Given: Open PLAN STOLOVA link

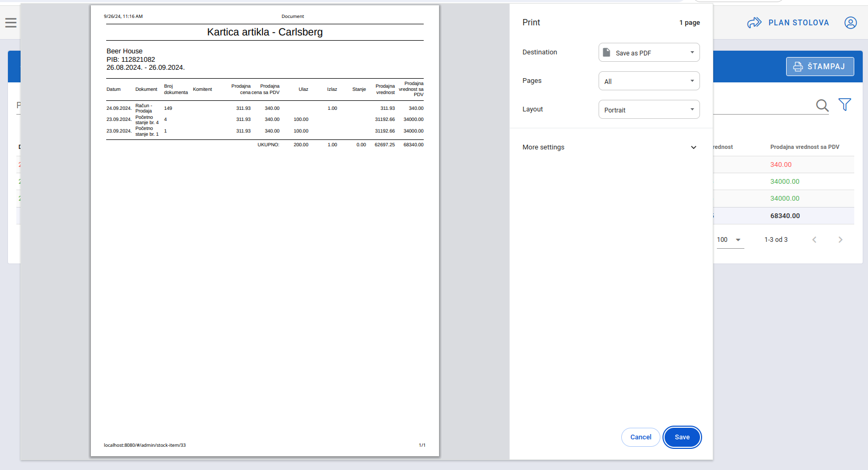Looking at the screenshot, I should 788,23.
